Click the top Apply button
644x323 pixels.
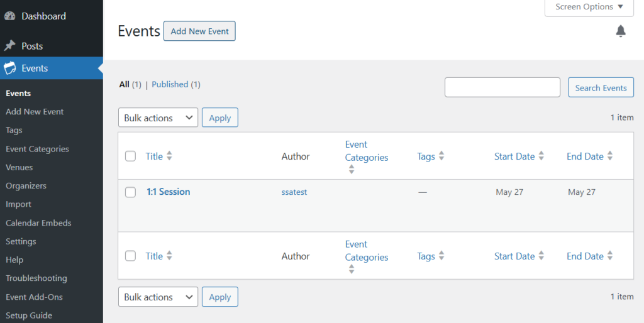point(219,118)
